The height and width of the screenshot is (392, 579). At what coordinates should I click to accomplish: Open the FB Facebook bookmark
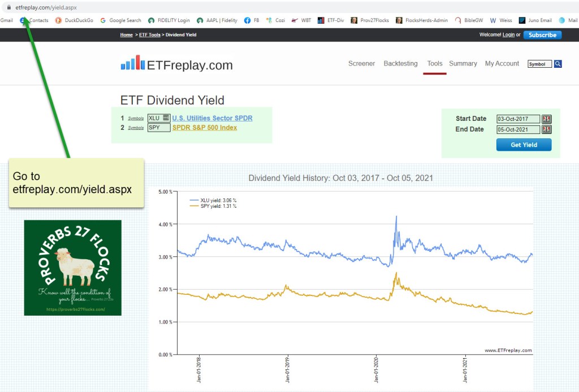tap(252, 20)
